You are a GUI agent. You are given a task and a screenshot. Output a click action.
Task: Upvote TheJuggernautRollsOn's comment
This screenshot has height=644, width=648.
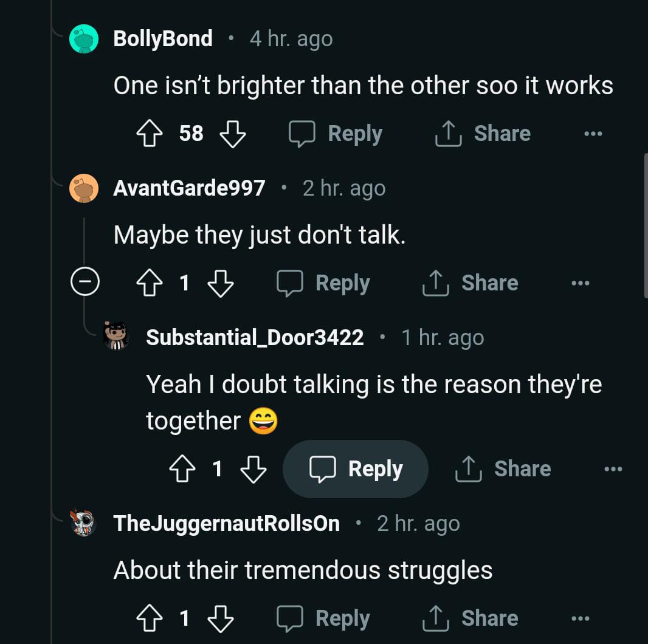pyautogui.click(x=150, y=618)
